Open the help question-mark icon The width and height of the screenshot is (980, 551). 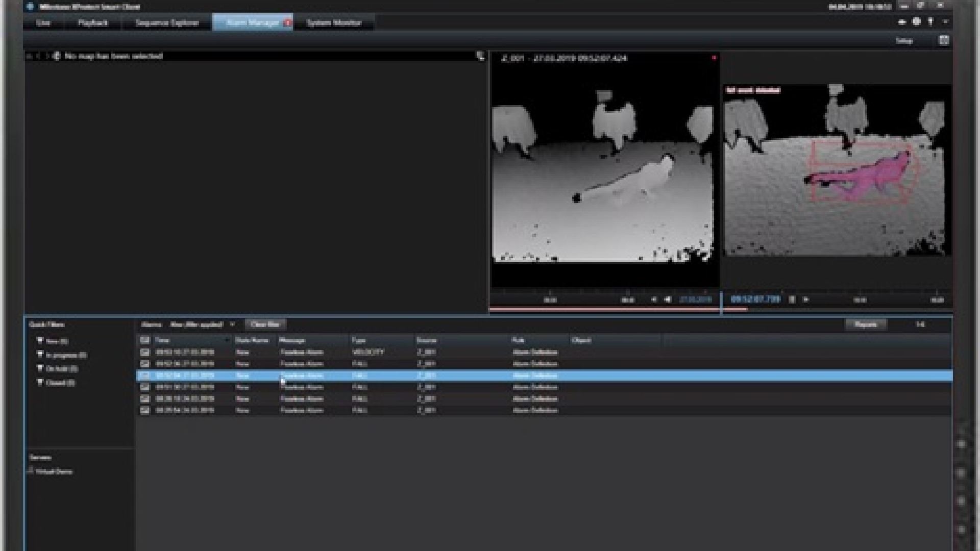[x=930, y=21]
